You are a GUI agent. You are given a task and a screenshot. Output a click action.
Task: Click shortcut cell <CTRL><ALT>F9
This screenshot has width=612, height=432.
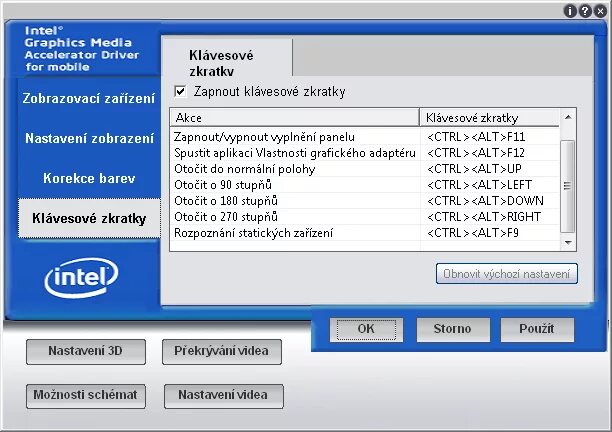tap(490, 233)
